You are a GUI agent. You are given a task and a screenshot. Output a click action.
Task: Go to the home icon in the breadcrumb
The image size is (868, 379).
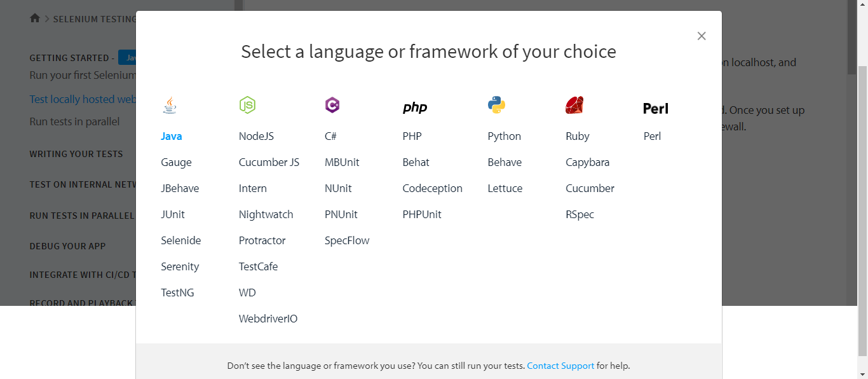[35, 18]
